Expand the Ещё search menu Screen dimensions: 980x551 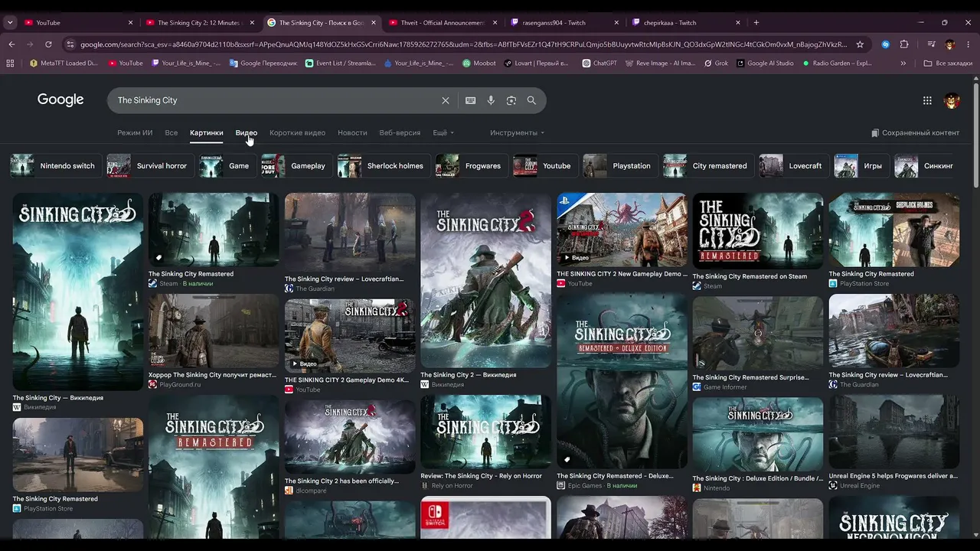point(443,132)
